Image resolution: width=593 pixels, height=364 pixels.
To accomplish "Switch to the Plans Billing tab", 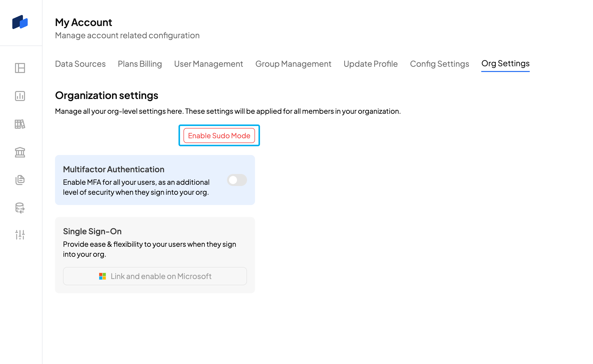I will (x=140, y=64).
